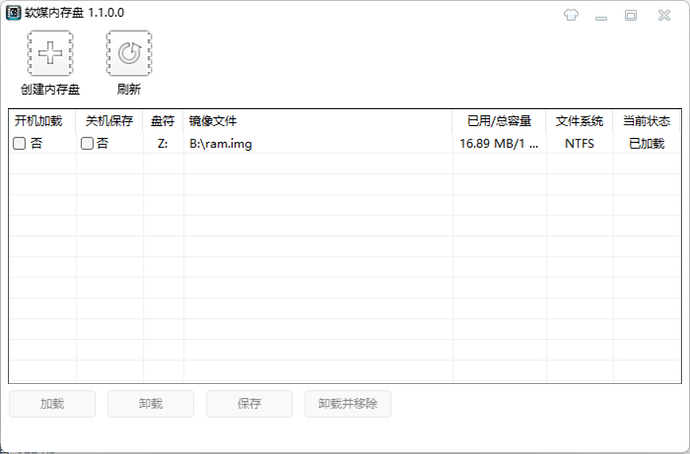Open the skin (shirt) icon in title bar
690x454 pixels.
571,15
